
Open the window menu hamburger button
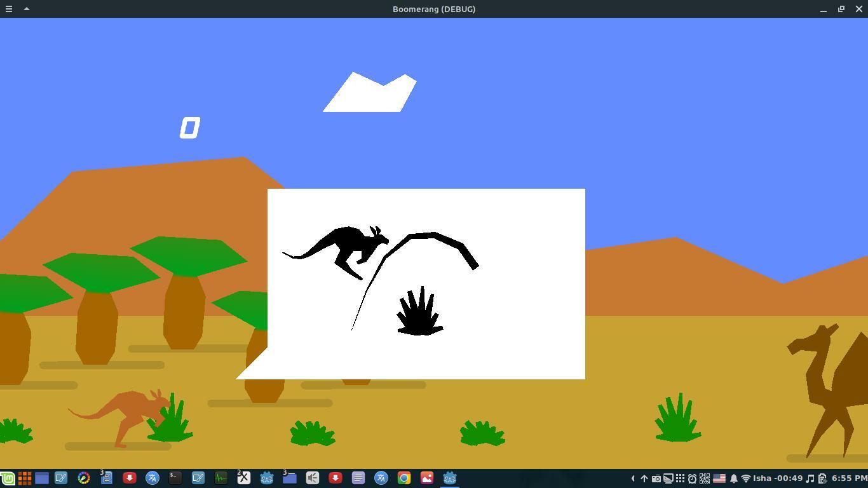coord(9,9)
